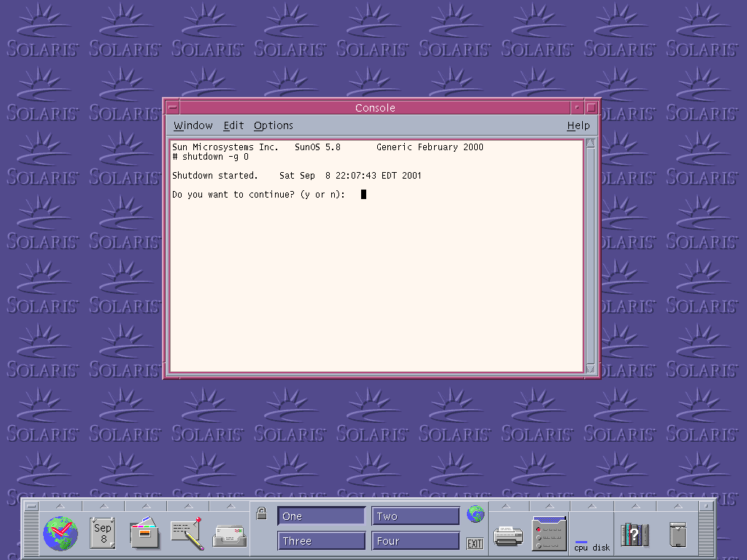This screenshot has height=560, width=747.
Task: Expand the subpanel arrow above the Calendar
Action: pos(103,506)
